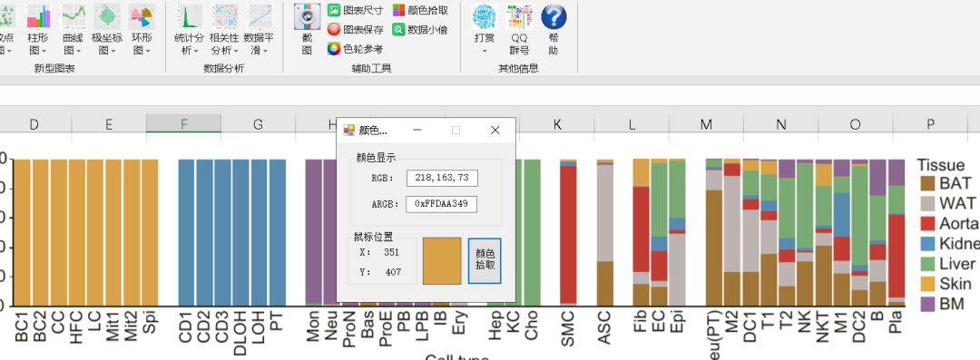Click the 图表尺寸 chart size icon
Image resolution: width=980 pixels, height=360 pixels.
pyautogui.click(x=334, y=10)
